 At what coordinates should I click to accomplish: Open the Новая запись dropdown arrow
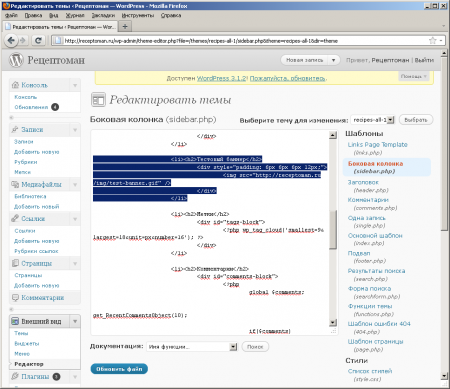click(x=333, y=60)
